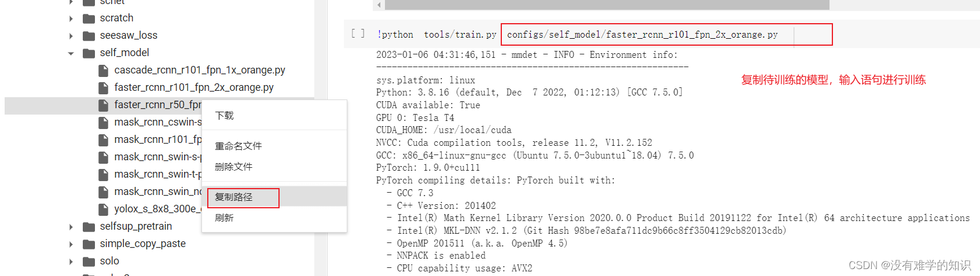Click the file icon of highlighted faster_rcnn_r50 row
980x276 pixels.
point(104,105)
